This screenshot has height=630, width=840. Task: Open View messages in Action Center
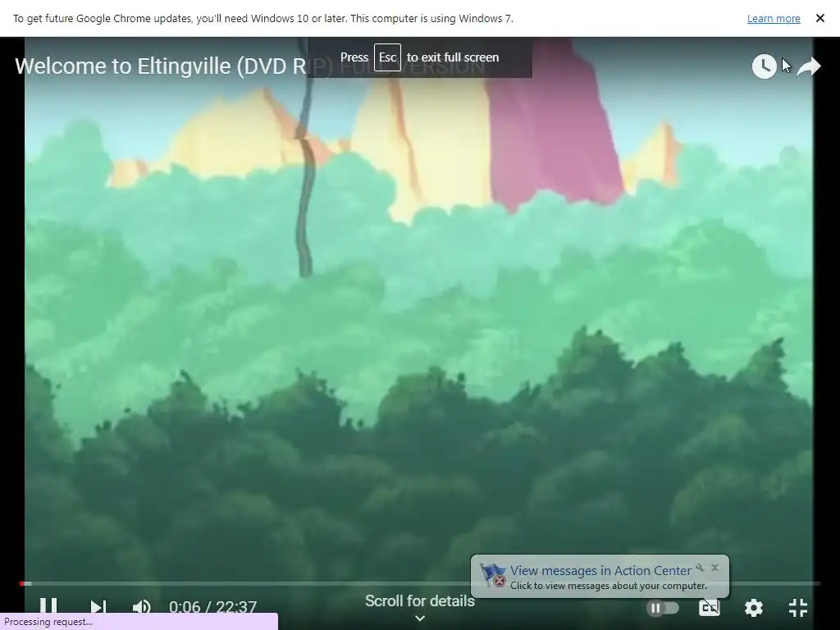click(600, 571)
